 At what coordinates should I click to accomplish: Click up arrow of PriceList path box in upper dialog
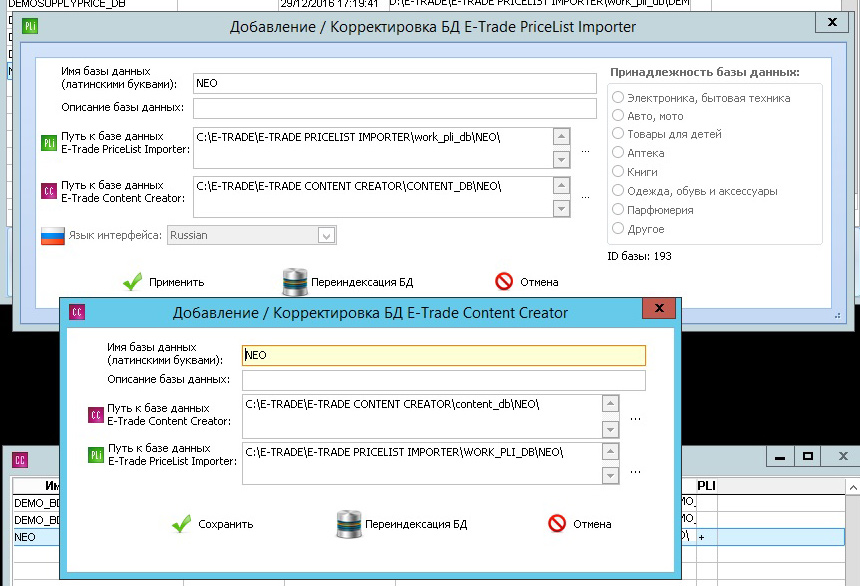[x=561, y=136]
